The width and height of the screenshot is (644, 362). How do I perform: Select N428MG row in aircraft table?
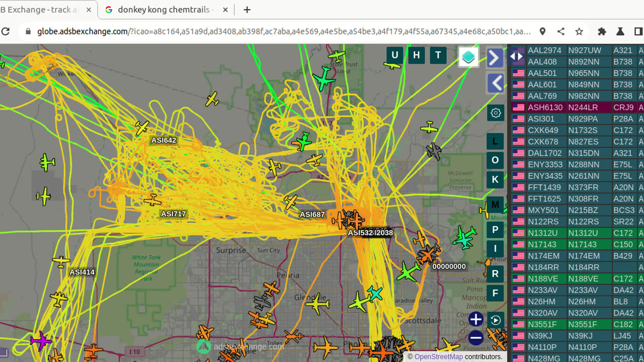pyautogui.click(x=578, y=358)
